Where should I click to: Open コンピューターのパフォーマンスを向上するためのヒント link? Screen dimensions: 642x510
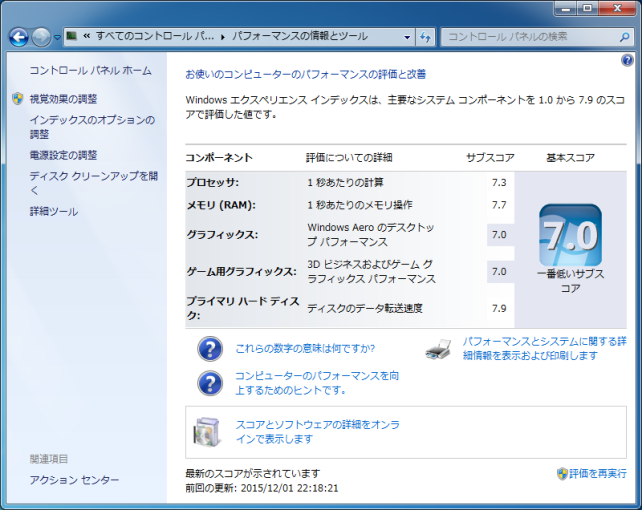[x=317, y=383]
